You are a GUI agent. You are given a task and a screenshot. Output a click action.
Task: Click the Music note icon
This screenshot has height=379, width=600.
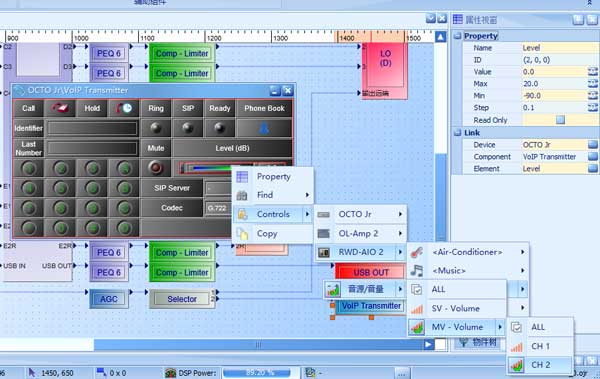click(416, 271)
